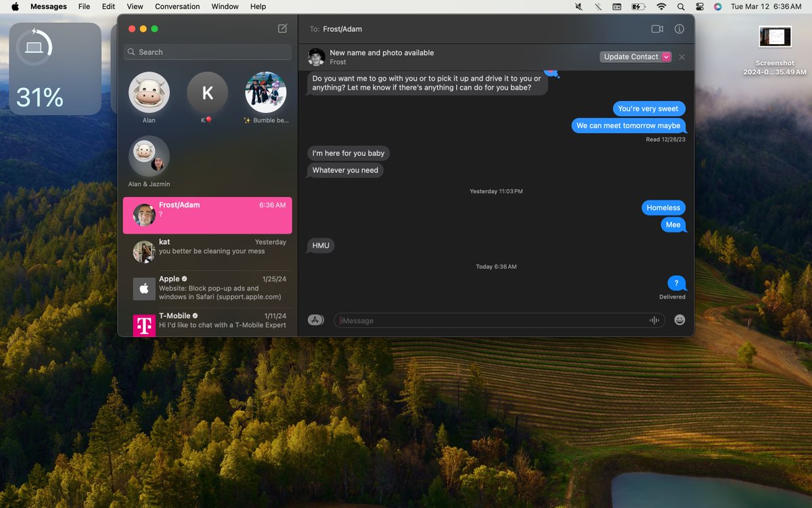Select Frost/Adam conversation row

click(208, 215)
